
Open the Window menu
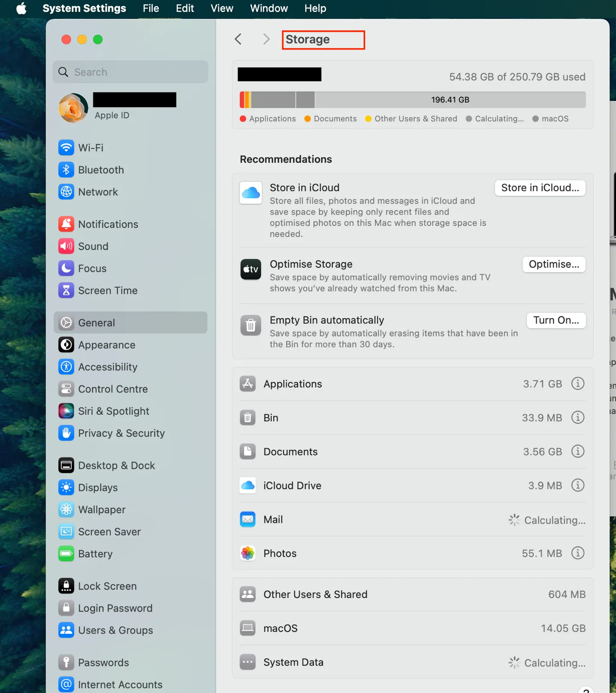click(269, 8)
